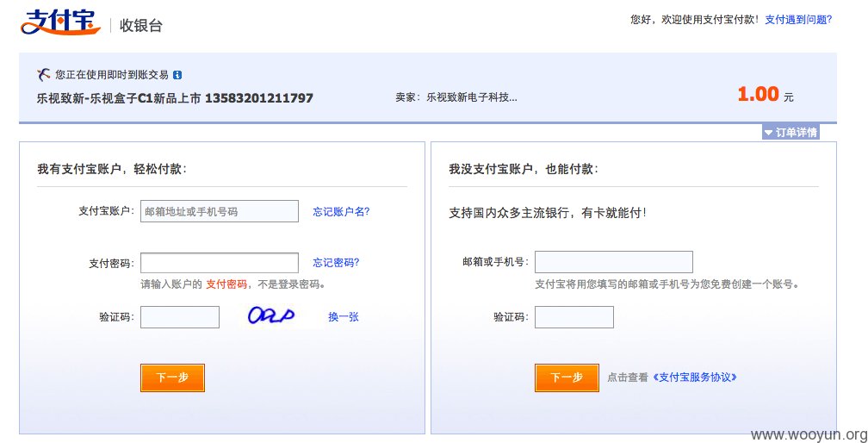Click the blue info icon next to 即时到账交易
This screenshot has width=868, height=443.
[x=177, y=75]
